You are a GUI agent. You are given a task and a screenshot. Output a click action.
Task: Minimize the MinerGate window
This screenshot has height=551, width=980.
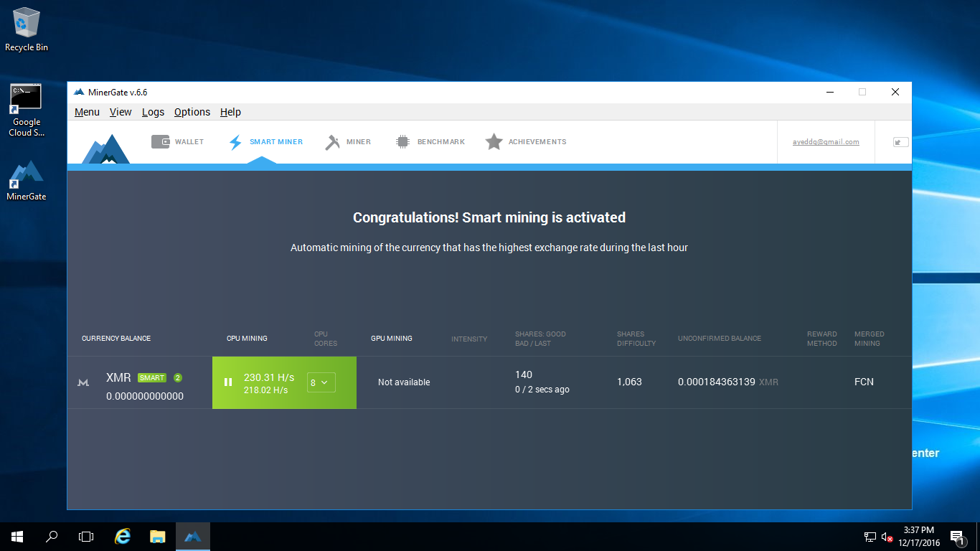[x=829, y=92]
